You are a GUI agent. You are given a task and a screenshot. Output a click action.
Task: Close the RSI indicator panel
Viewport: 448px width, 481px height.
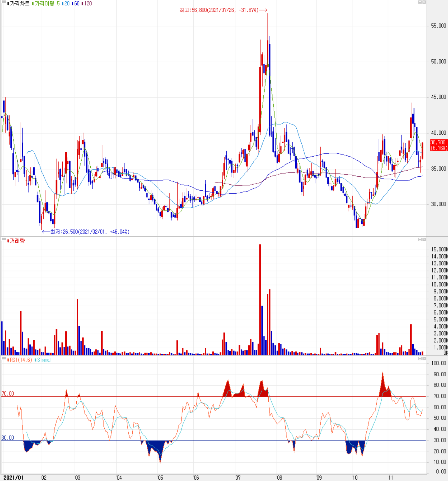pos(424,359)
